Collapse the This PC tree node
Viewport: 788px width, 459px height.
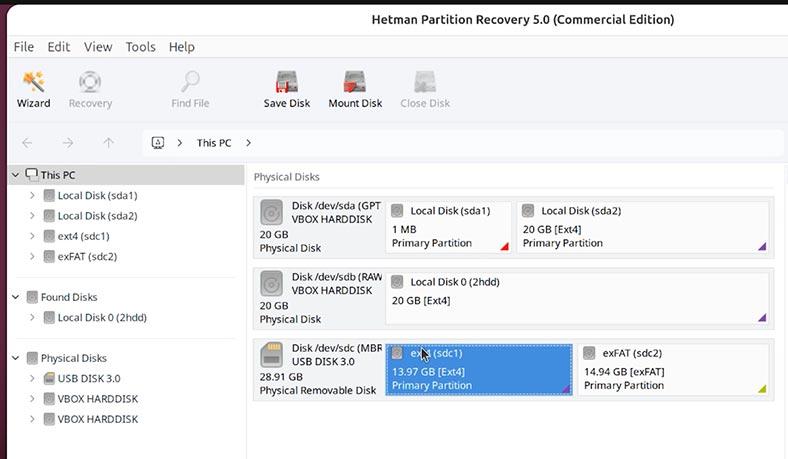pyautogui.click(x=16, y=175)
